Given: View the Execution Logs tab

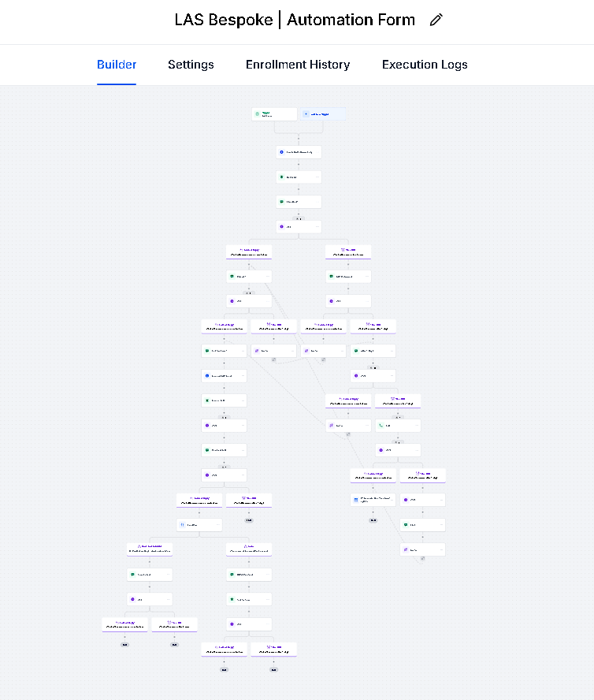Looking at the screenshot, I should tap(425, 65).
